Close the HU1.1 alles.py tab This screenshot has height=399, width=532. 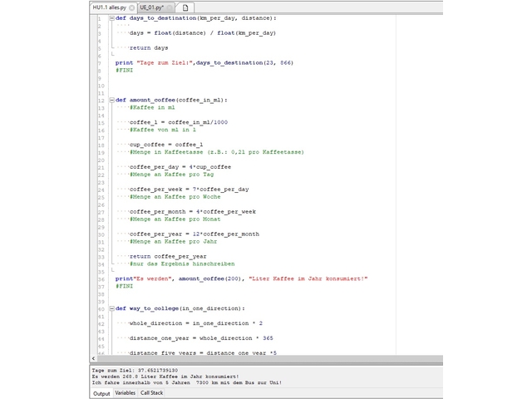click(x=131, y=7)
